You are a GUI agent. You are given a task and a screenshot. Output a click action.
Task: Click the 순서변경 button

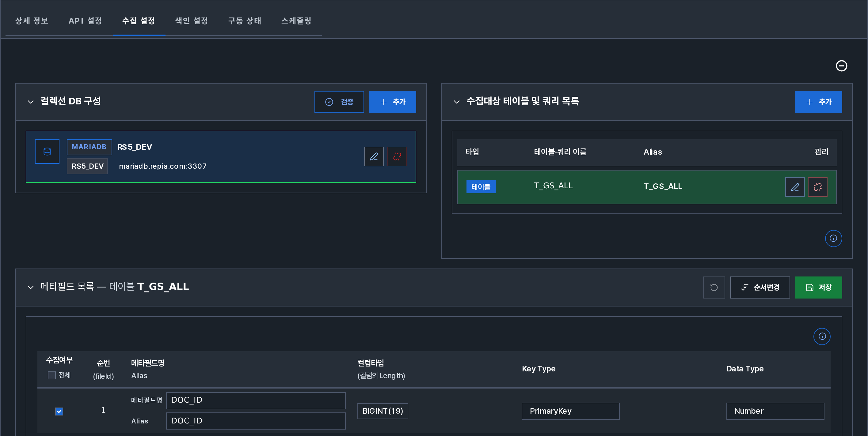click(x=760, y=287)
